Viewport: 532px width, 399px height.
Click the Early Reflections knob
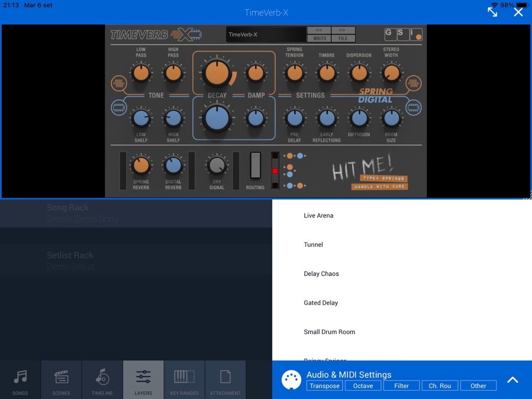[327, 118]
